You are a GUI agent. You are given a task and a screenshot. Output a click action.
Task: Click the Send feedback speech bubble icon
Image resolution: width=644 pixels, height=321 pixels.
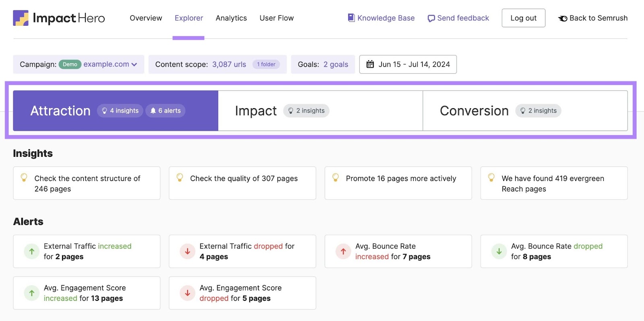click(431, 19)
